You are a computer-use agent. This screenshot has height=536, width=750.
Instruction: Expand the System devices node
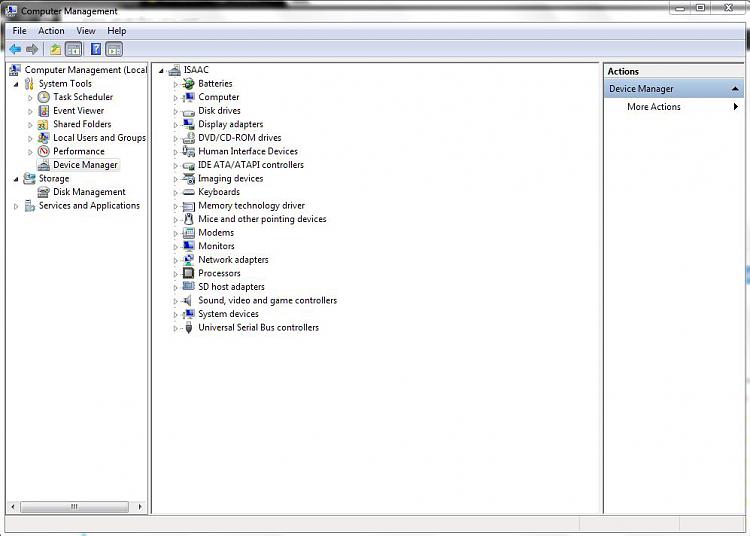tap(175, 315)
